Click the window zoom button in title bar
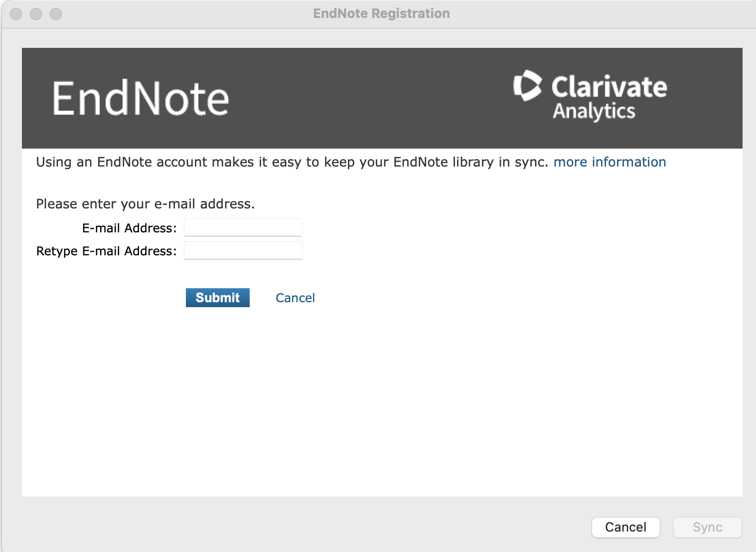Image resolution: width=756 pixels, height=552 pixels. point(56,14)
